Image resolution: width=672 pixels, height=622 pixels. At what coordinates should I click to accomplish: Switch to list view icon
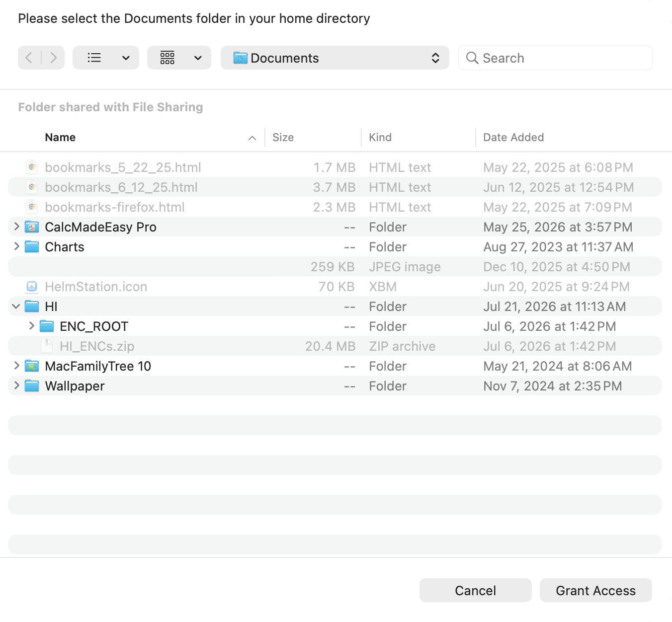point(94,58)
